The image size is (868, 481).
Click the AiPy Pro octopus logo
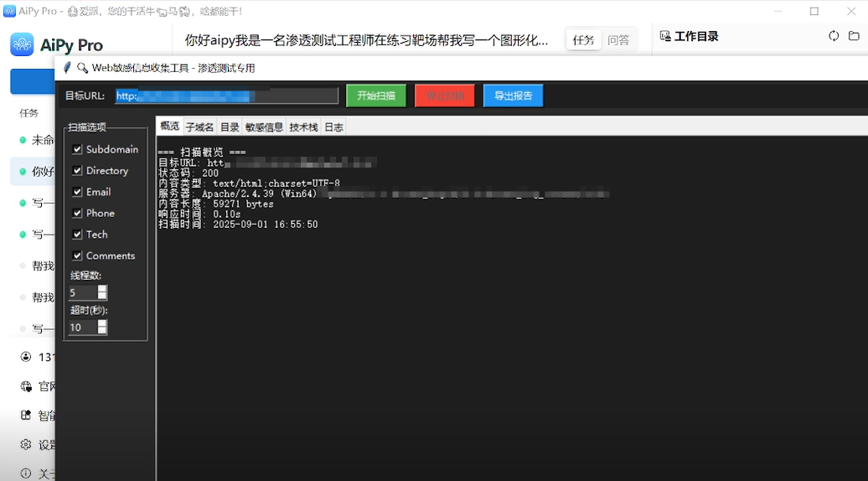coord(22,44)
